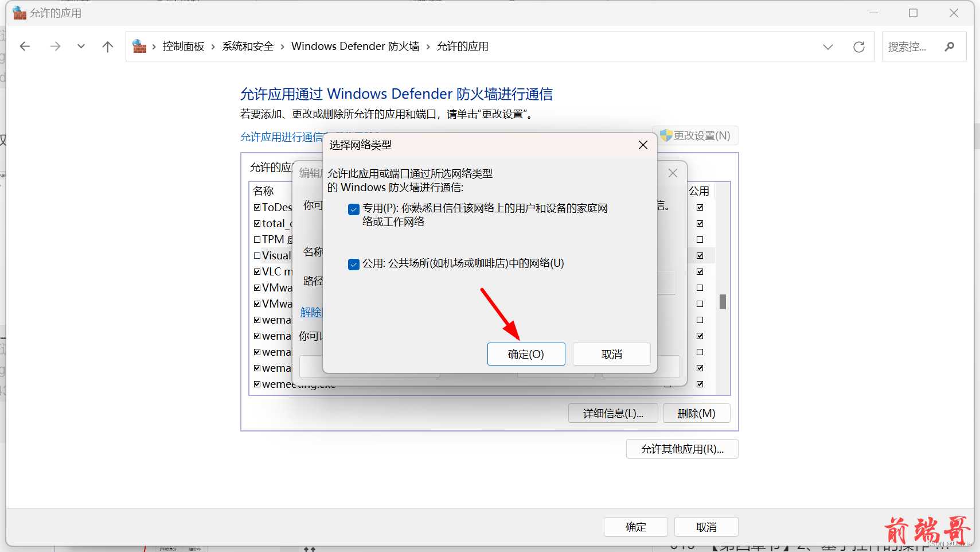Open 系统和安全 breadcrumb
Image resolution: width=980 pixels, height=552 pixels.
248,46
